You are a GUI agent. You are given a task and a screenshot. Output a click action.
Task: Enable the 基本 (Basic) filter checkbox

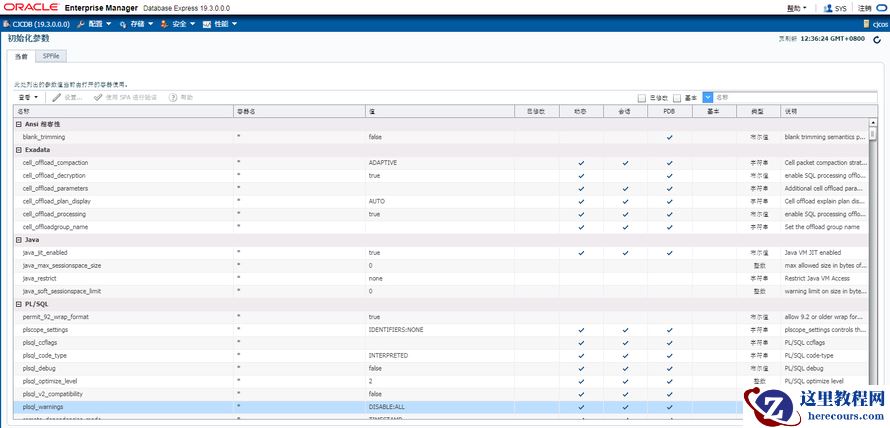pos(677,98)
